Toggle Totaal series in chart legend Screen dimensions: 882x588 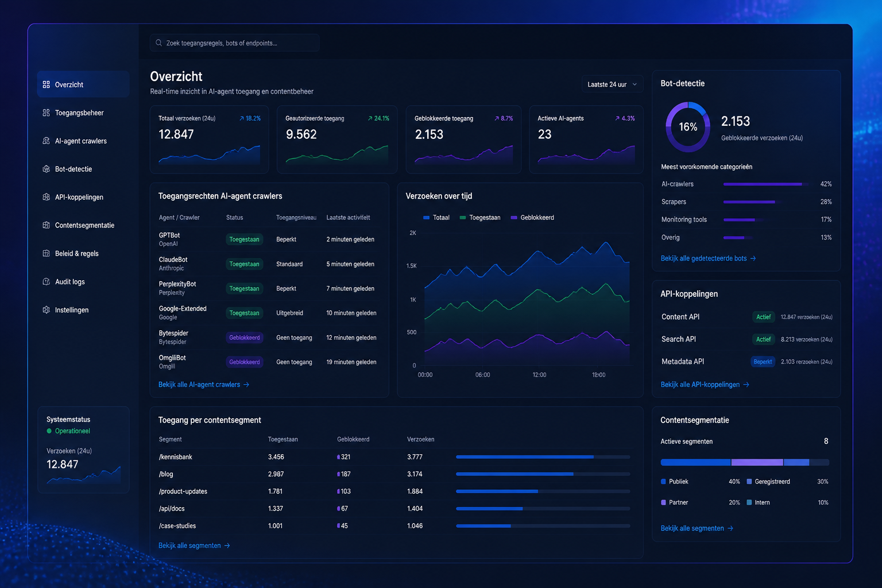click(x=436, y=218)
